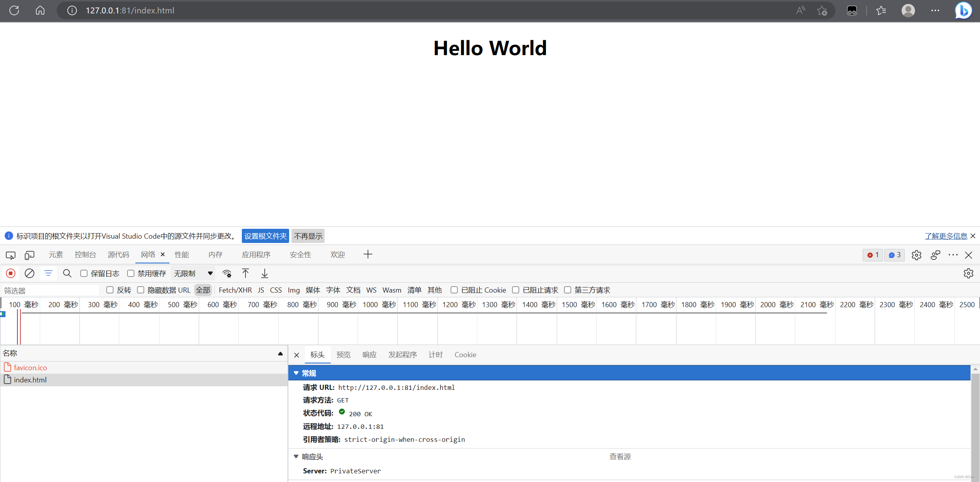View site information icon in address bar

pos(72,10)
